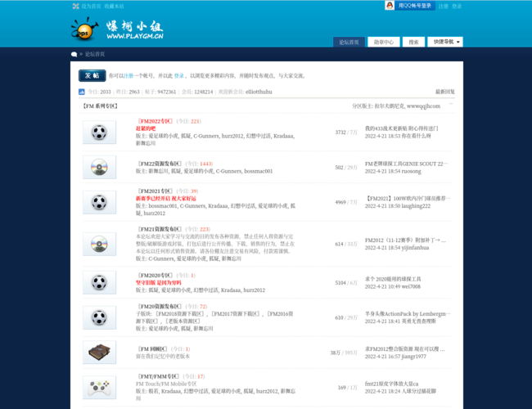Screen dimensions: 532x409
Task: Open the FMT/FMM专区 forum link
Action: click(x=159, y=376)
